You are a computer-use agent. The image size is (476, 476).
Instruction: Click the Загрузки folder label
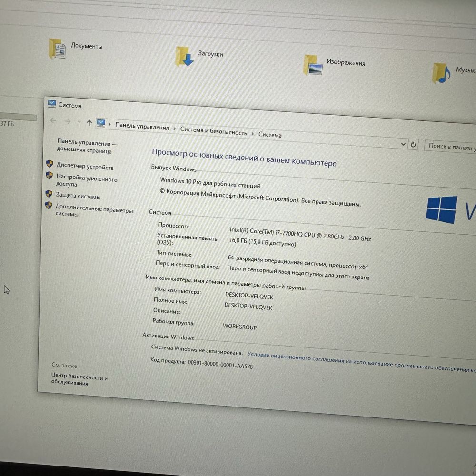click(210, 54)
